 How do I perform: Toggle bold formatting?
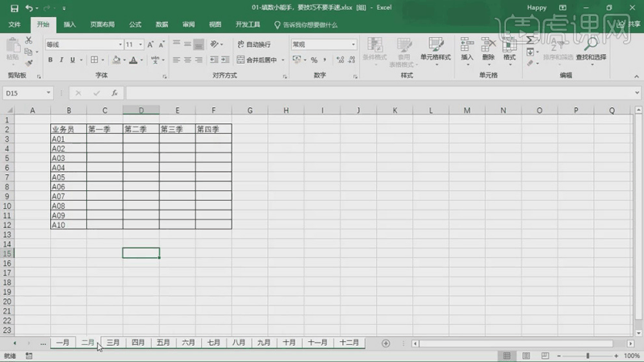tap(50, 60)
